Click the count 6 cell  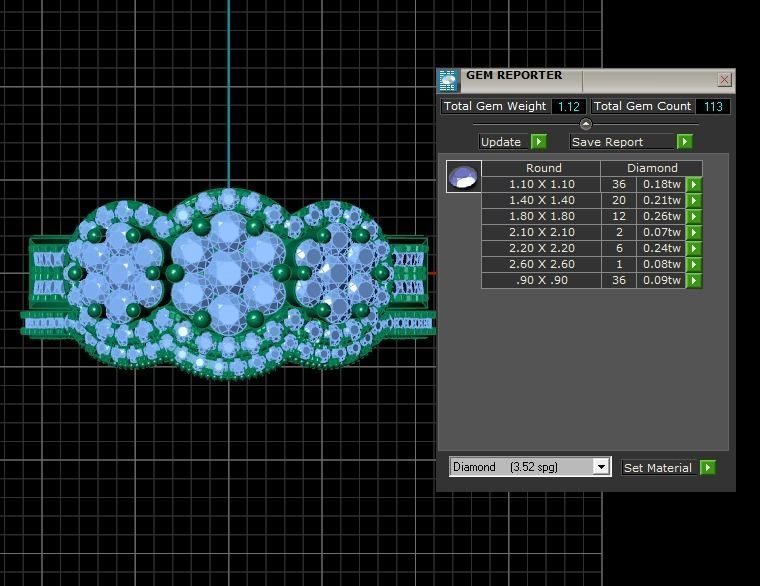[x=618, y=248]
